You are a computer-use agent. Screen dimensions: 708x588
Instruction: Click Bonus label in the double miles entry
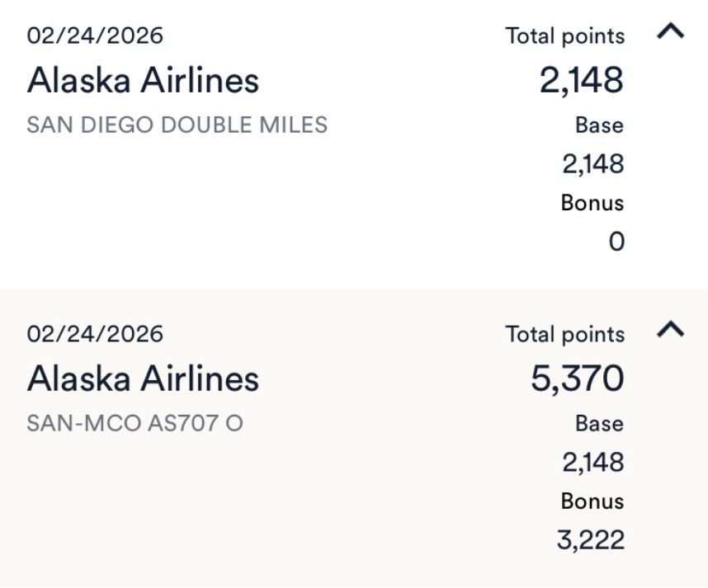tap(592, 203)
